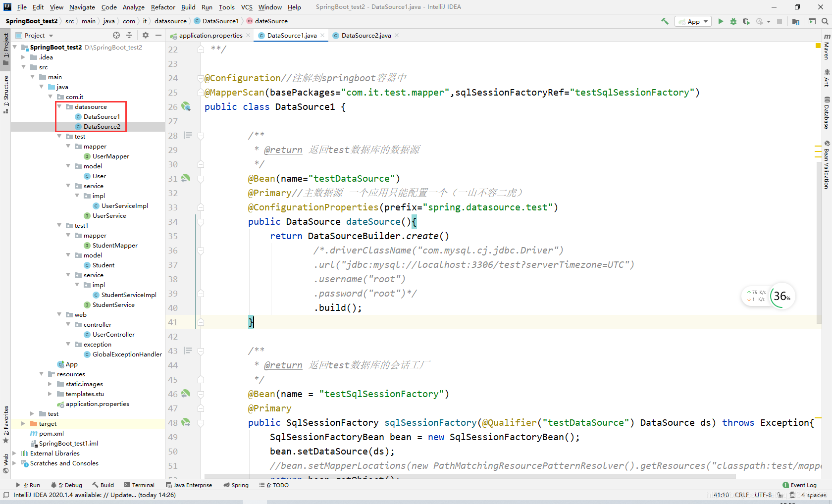Run with coverage icon

pyautogui.click(x=746, y=21)
